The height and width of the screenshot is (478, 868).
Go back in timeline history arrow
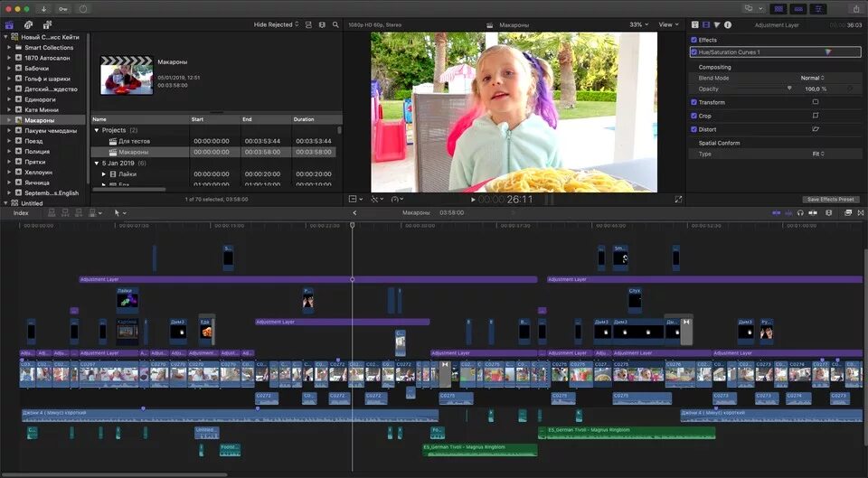pos(354,213)
